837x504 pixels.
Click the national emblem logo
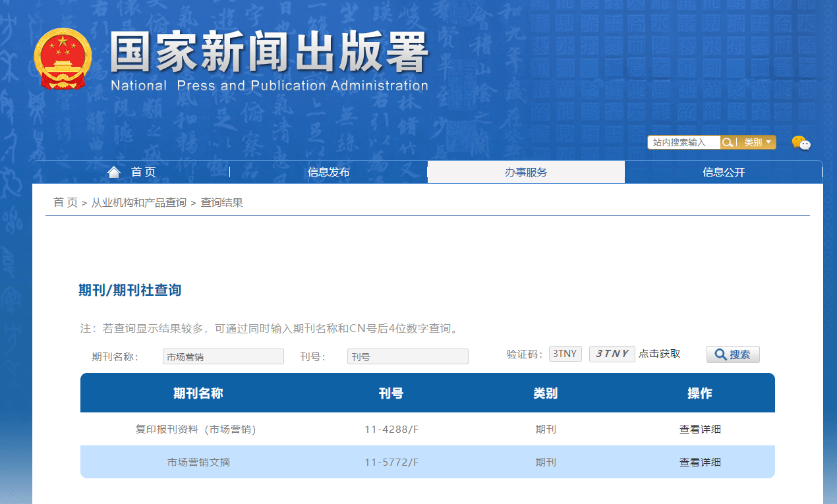point(63,59)
